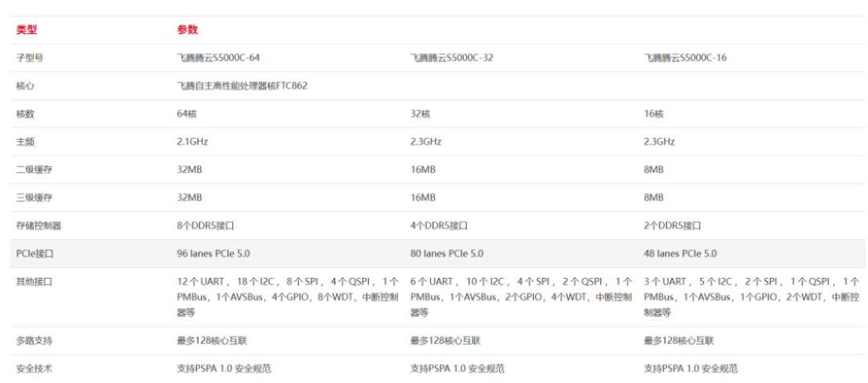Click the 参数 column header
Viewport: 868px width, 383px height.
[x=187, y=30]
